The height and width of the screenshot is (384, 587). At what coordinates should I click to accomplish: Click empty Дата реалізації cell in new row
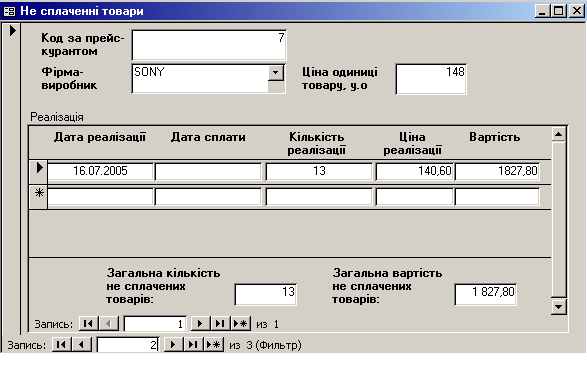[x=100, y=197]
